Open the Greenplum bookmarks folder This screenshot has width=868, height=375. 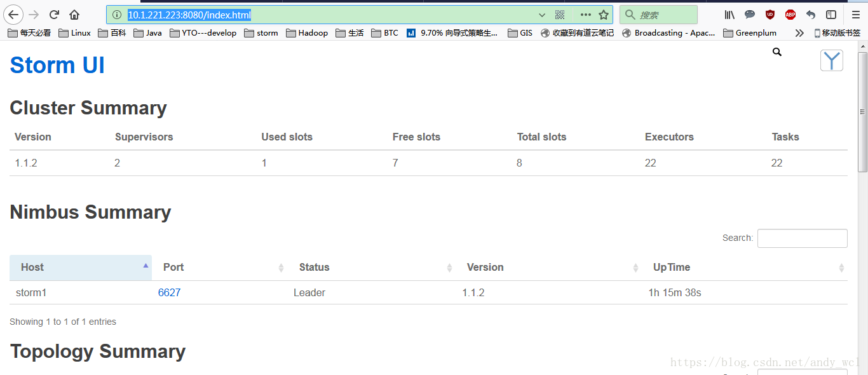750,33
